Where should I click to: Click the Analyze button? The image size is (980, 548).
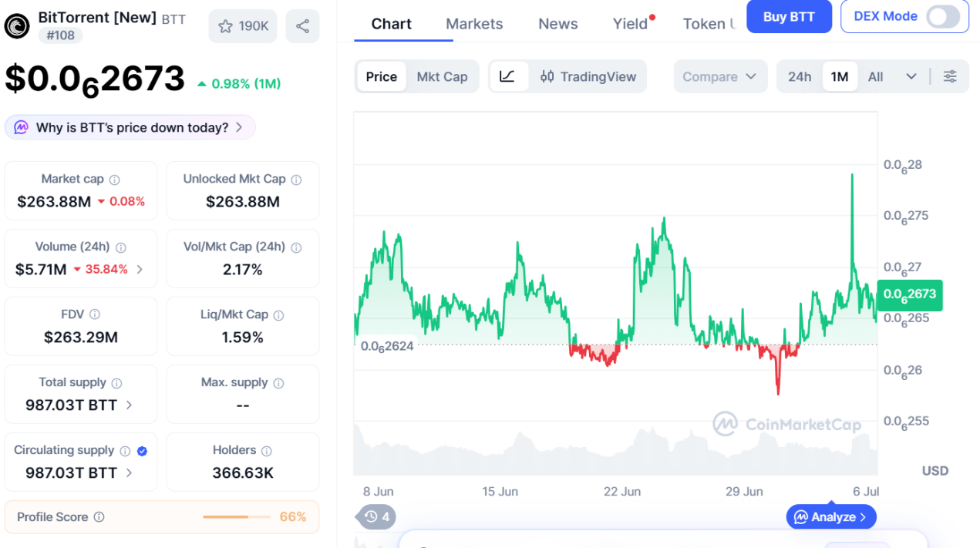[x=831, y=516]
